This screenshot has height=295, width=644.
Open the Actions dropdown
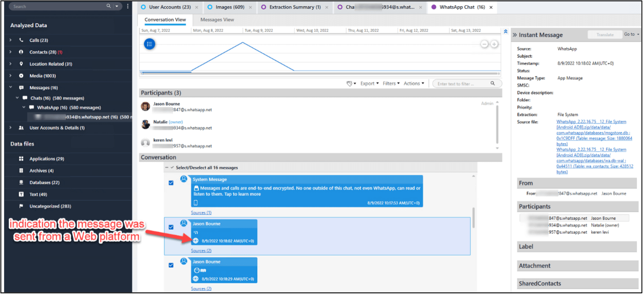point(414,84)
